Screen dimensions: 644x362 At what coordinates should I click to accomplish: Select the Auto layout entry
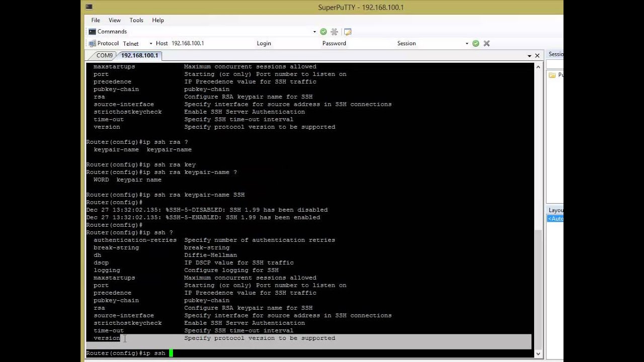pyautogui.click(x=555, y=219)
